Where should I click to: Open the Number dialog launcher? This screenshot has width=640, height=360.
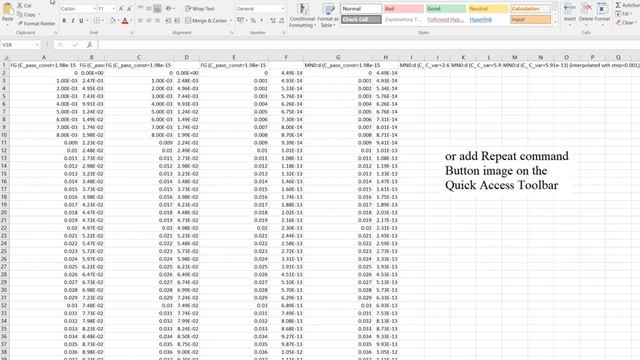(283, 33)
